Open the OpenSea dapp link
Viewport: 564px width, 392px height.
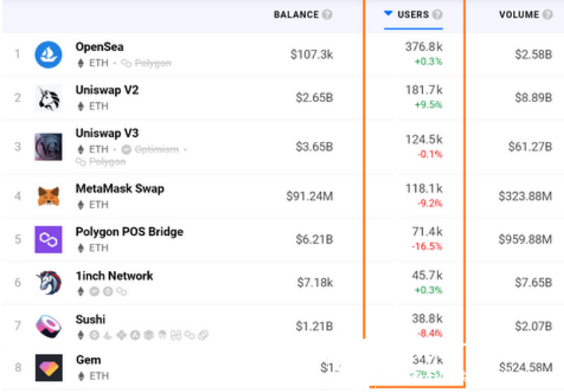100,47
